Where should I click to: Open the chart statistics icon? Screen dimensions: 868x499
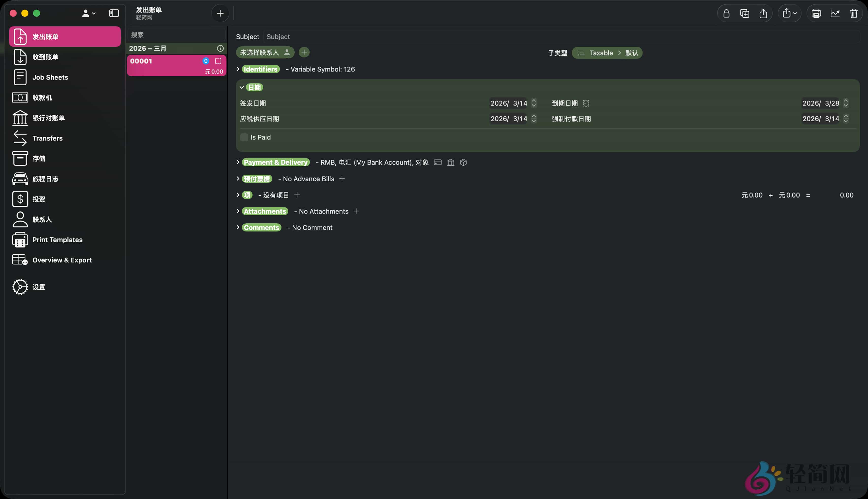coord(835,14)
